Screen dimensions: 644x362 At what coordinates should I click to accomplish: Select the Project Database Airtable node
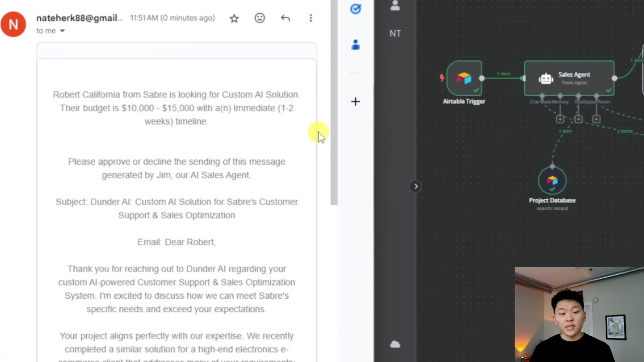pos(552,181)
